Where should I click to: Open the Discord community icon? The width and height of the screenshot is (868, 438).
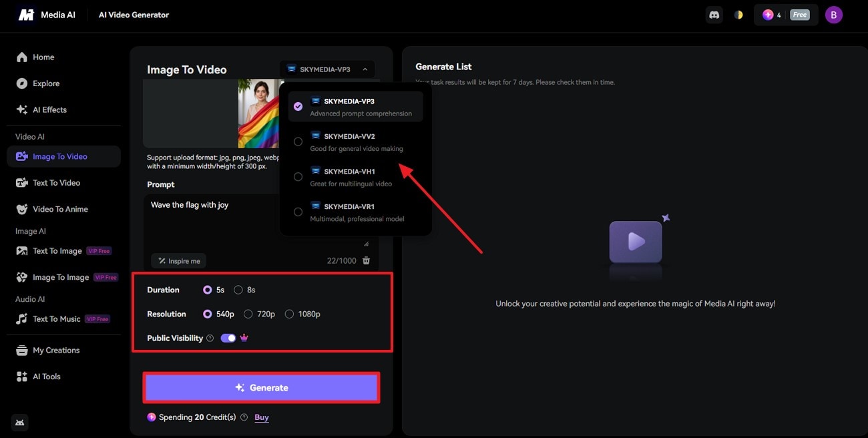coord(714,15)
